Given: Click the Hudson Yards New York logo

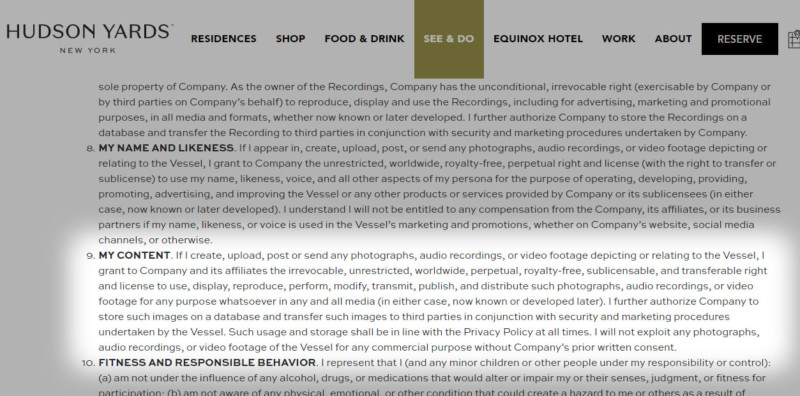Looking at the screenshot, I should 89,38.
